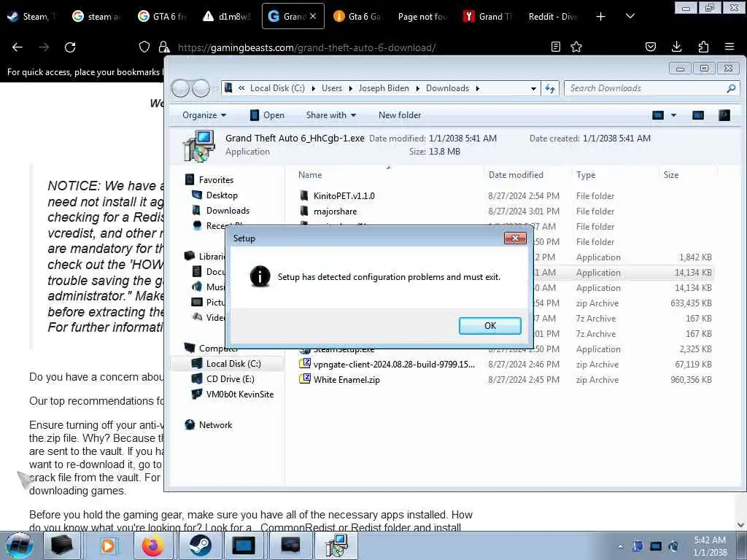The image size is (747, 560).
Task: Open Pocket save icon in Firefox
Action: tap(651, 47)
